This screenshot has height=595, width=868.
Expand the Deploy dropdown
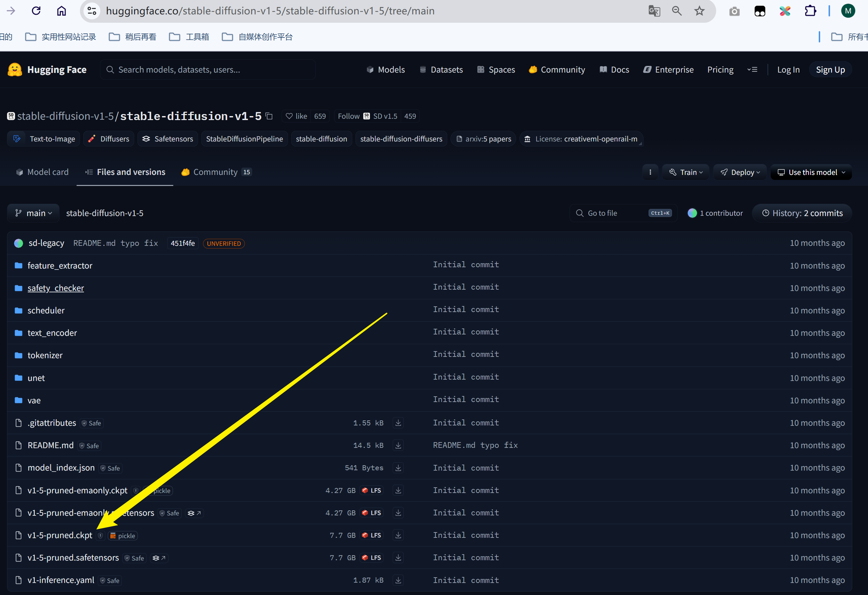coord(740,172)
